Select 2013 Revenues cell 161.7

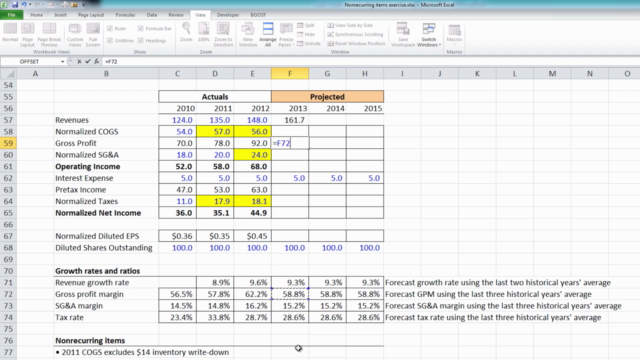(x=290, y=120)
